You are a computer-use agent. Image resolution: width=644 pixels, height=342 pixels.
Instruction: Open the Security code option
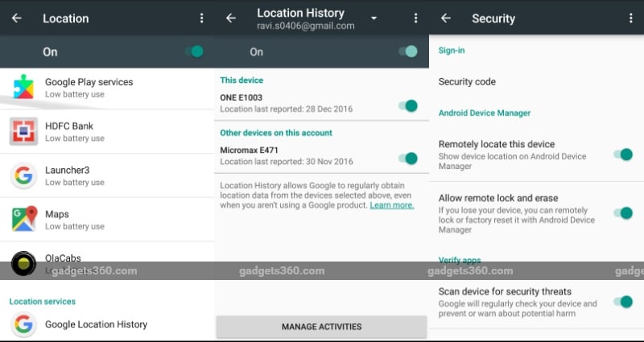[467, 81]
